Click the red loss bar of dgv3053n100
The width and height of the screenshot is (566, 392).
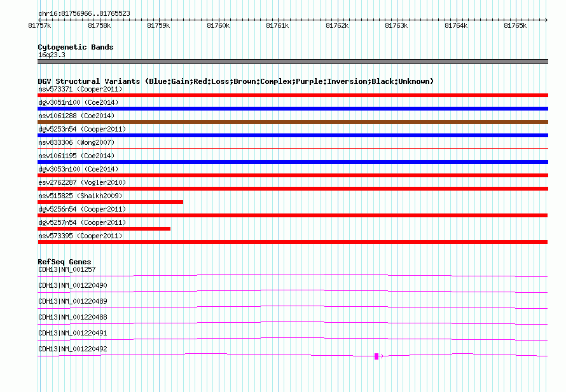(x=293, y=175)
